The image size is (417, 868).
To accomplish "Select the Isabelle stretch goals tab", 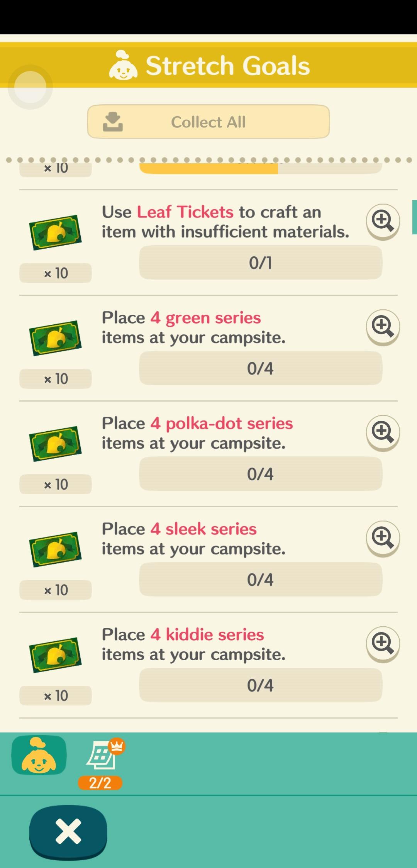I will 39,755.
